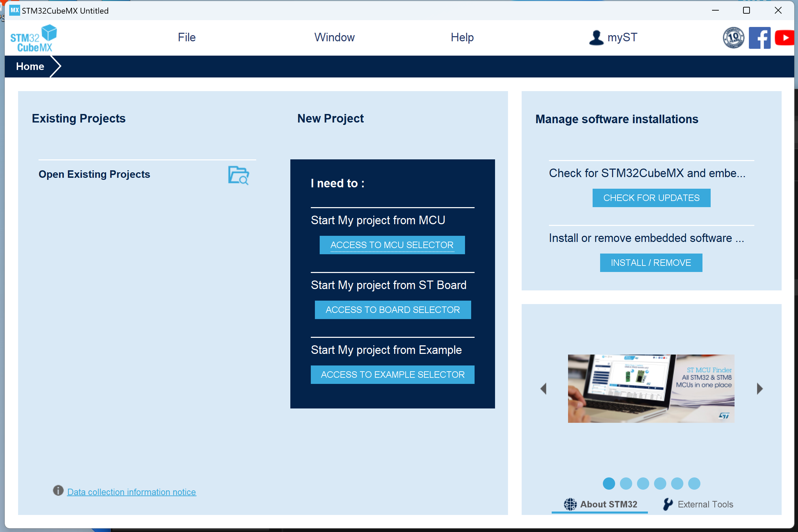Click Open Existing Projects label
Viewport: 798px width, 532px height.
[94, 174]
